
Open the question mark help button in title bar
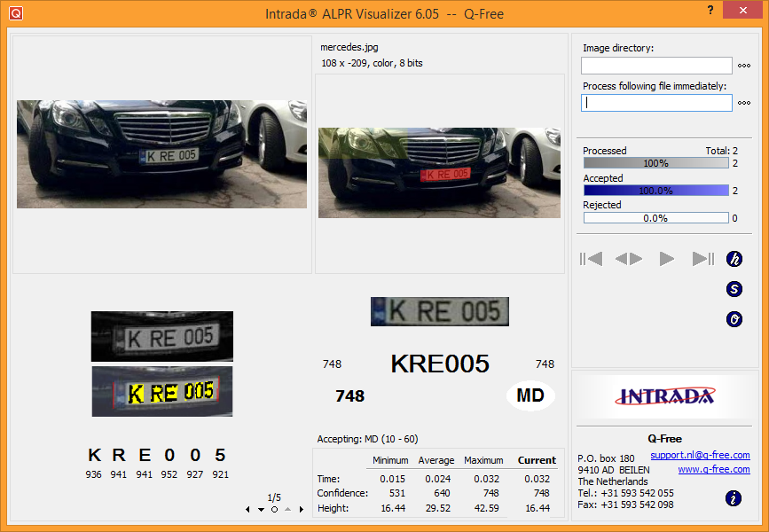tap(710, 10)
